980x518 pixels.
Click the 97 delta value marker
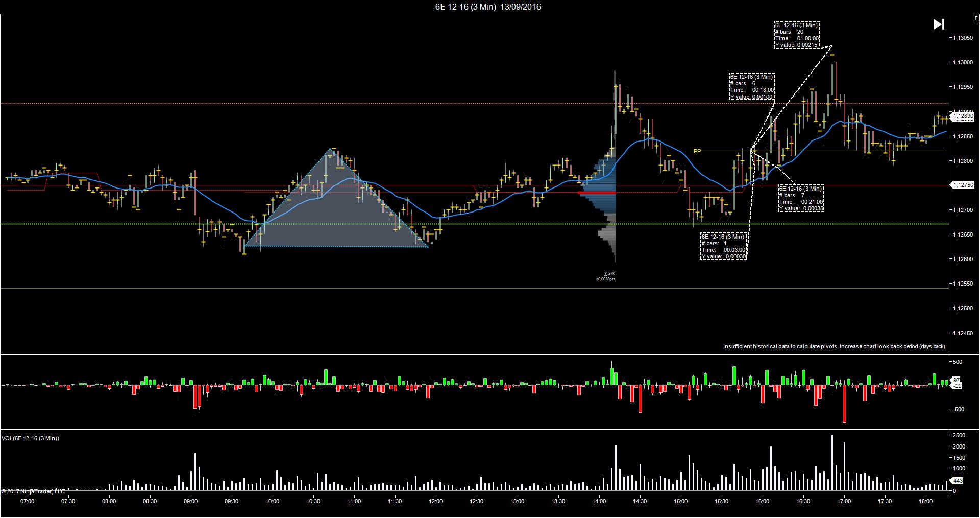click(957, 380)
